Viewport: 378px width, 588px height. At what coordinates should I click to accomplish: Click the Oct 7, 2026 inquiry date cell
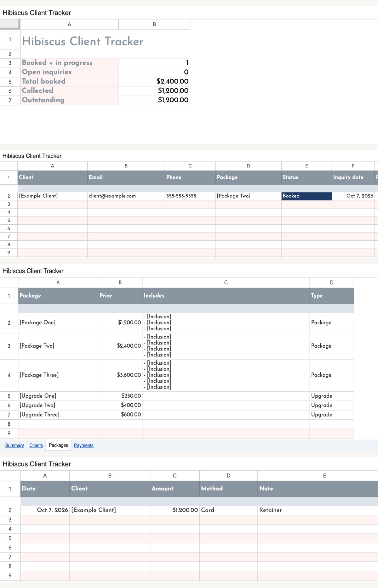pos(353,196)
